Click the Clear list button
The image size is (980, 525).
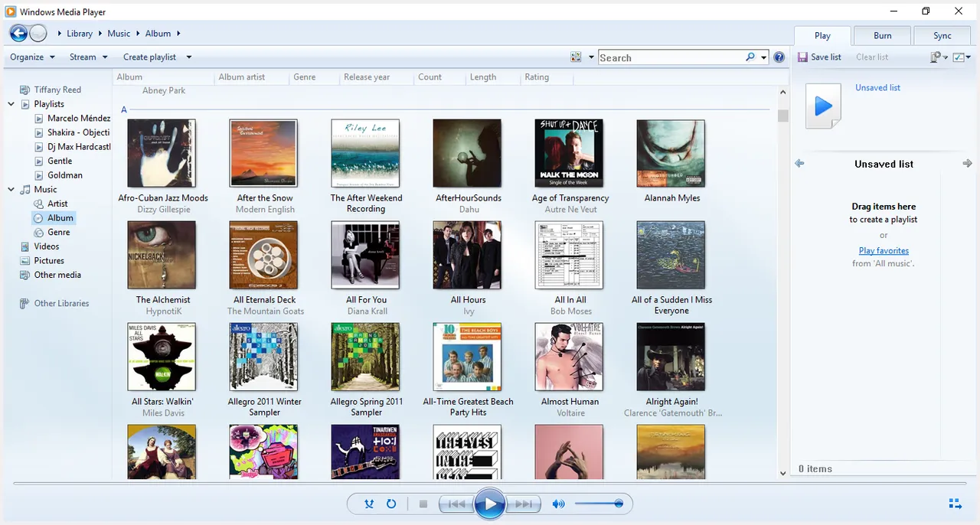[x=872, y=57]
